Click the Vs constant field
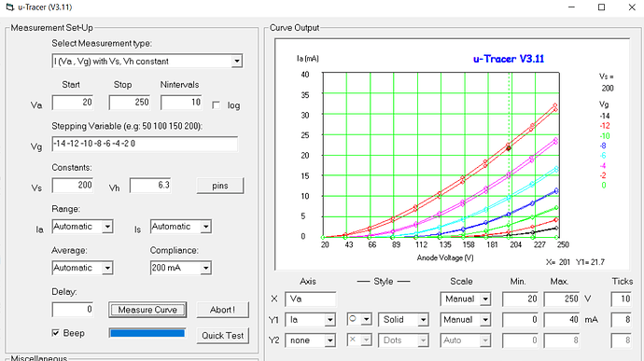The width and height of the screenshot is (644, 361). (x=73, y=186)
